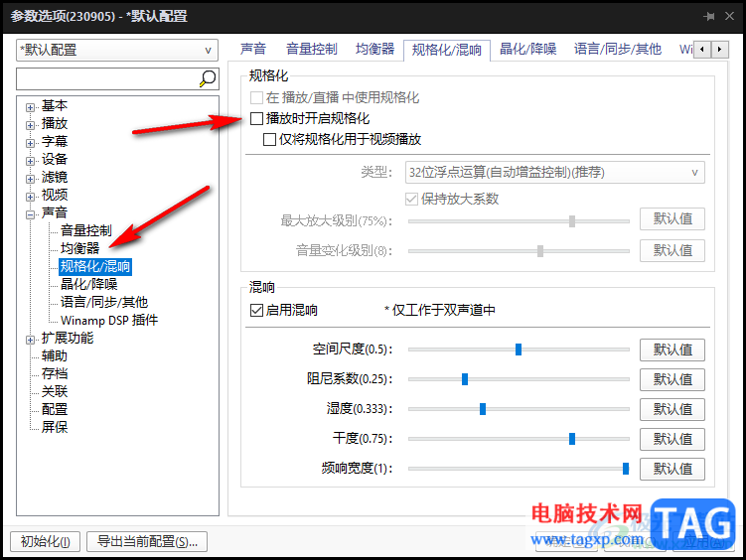Reset 湿度 with 默认值 button
746x560 pixels.
click(x=672, y=409)
